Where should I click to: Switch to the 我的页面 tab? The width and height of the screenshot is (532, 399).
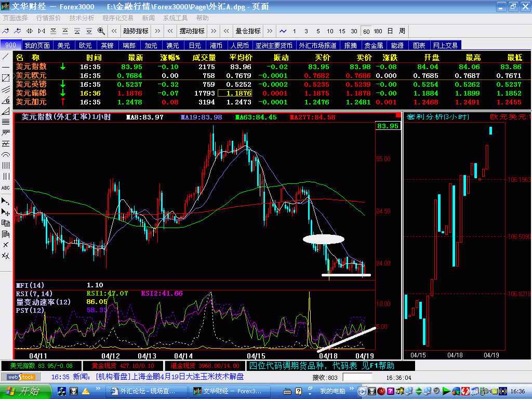(37, 45)
